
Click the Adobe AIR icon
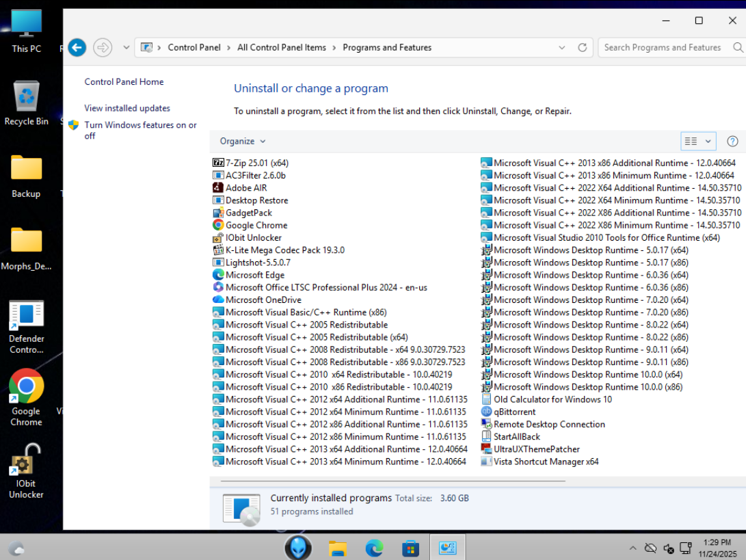coord(218,187)
